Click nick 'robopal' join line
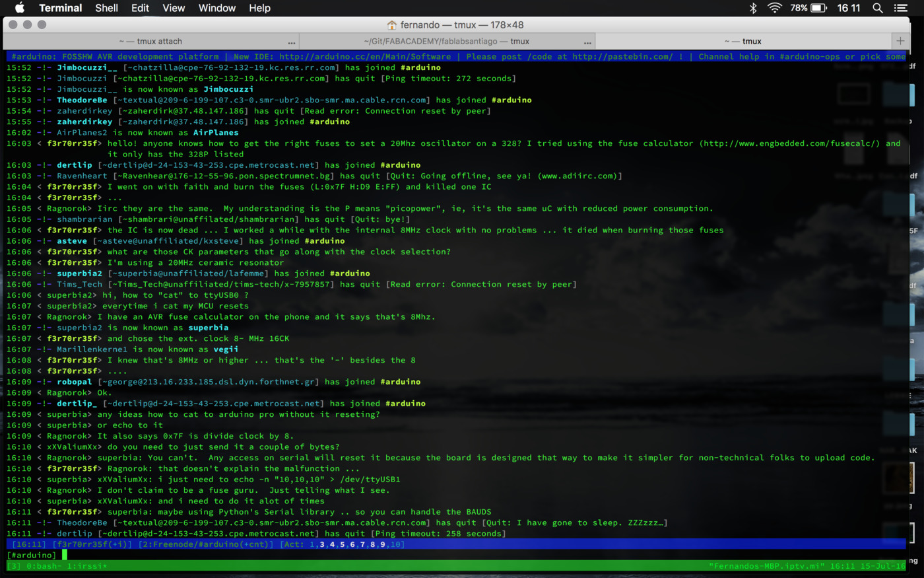This screenshot has height=578, width=924. tap(75, 382)
